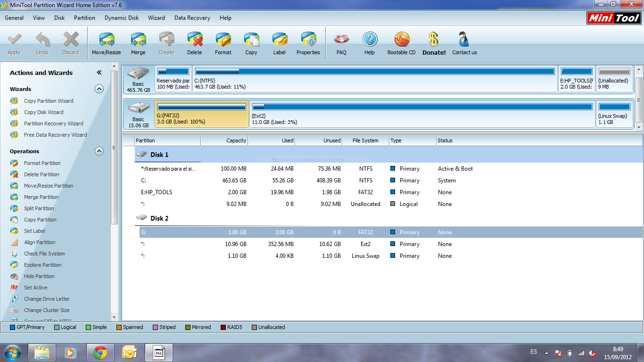Choose Change Cluster Size operation
The width and height of the screenshot is (644, 362).
pyautogui.click(x=47, y=310)
